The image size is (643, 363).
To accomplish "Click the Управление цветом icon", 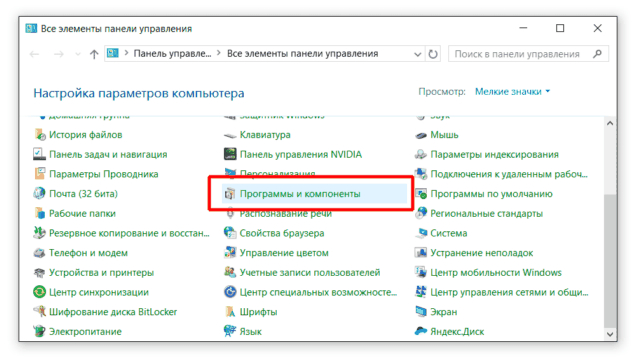I will (230, 253).
